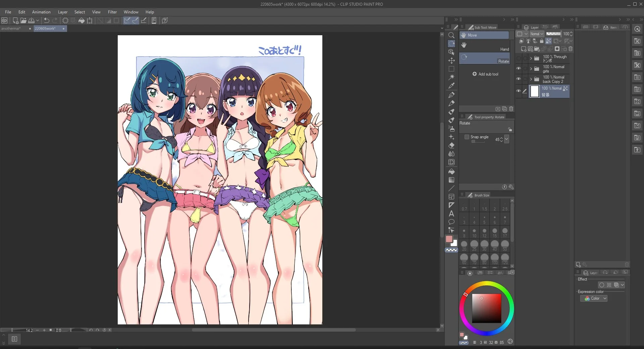Screen dimensions: 644x349
Task: Hide the 背景 layer
Action: [519, 91]
